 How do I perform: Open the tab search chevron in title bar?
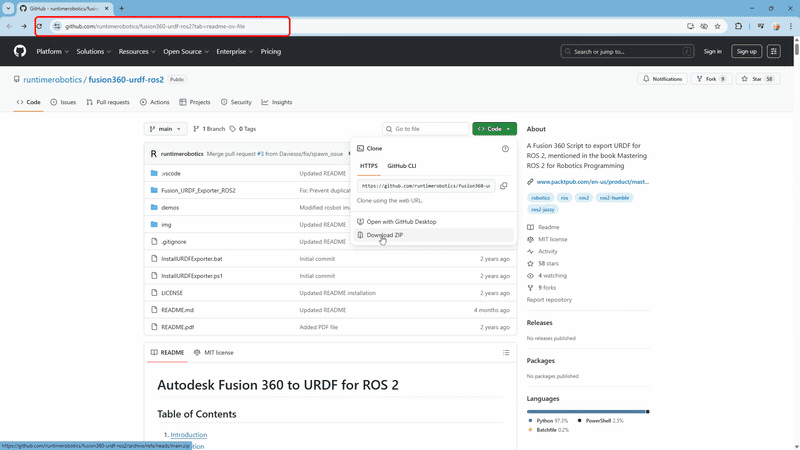8,8
